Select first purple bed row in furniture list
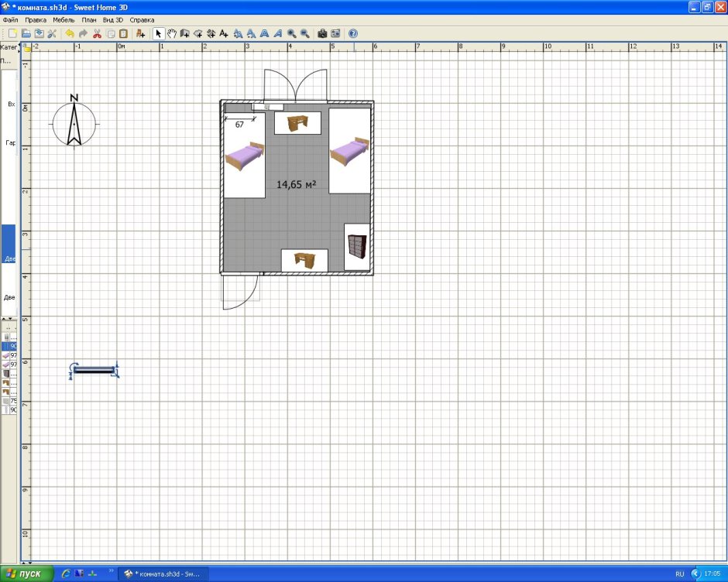Viewport: 728px width, 582px height. pyautogui.click(x=9, y=355)
